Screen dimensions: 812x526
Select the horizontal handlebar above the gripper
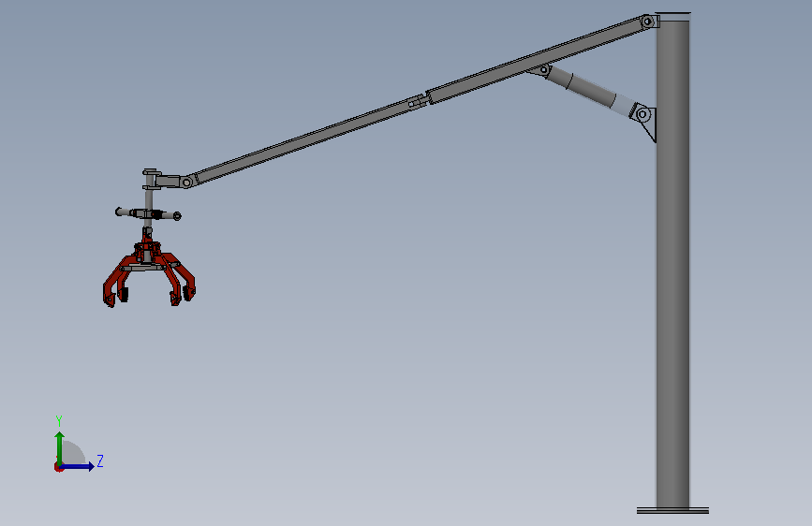[148, 213]
